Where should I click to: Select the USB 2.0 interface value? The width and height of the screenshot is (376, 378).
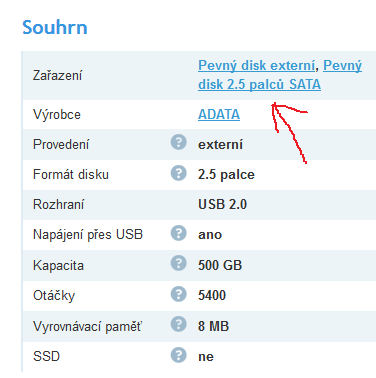coord(222,204)
